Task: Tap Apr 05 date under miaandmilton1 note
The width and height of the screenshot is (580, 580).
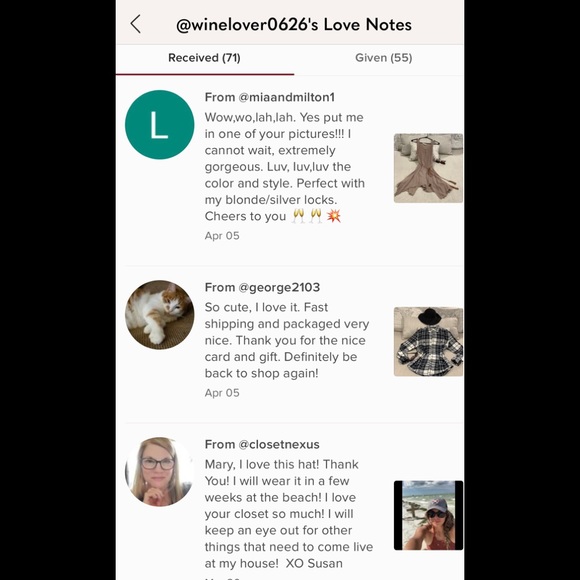Action: (x=222, y=236)
